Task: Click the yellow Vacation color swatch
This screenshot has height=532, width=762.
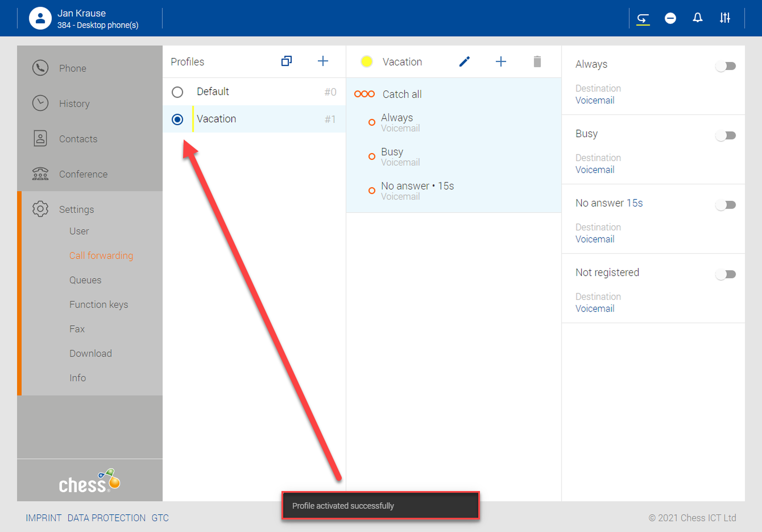Action: pos(367,62)
